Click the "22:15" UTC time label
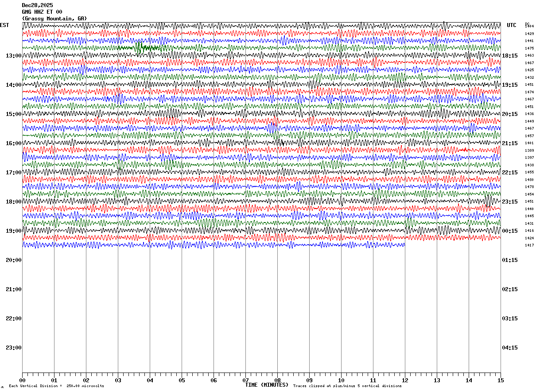This screenshot has width=536, height=392. [510, 172]
